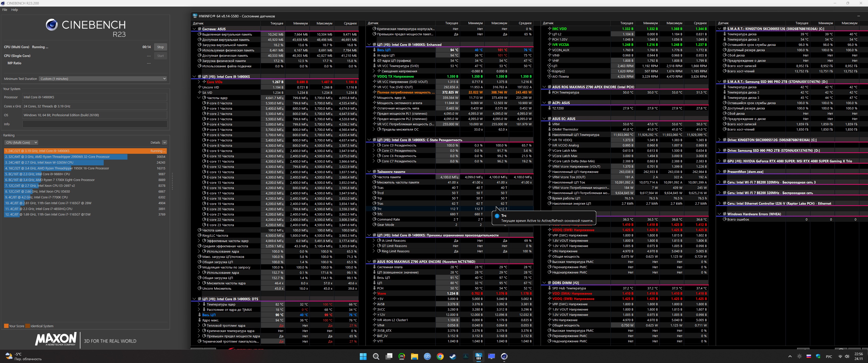Open the ranking Details dropdown arrow

point(165,142)
